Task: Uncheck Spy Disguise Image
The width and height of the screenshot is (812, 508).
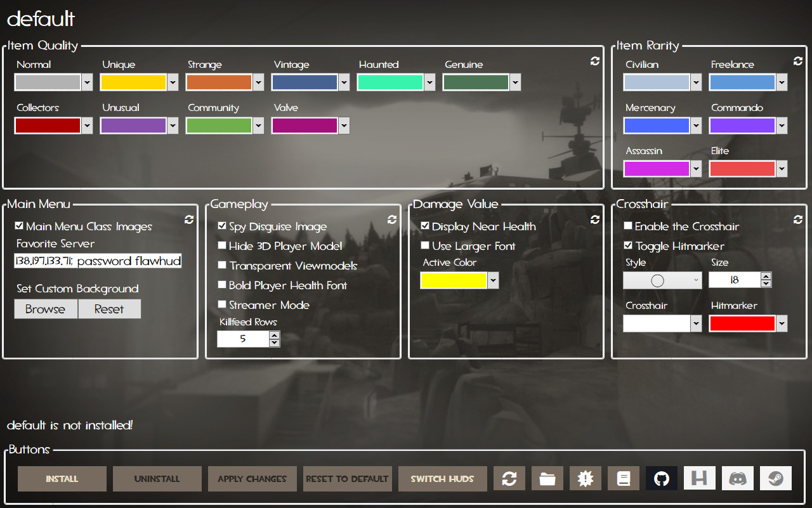Action: tap(222, 226)
